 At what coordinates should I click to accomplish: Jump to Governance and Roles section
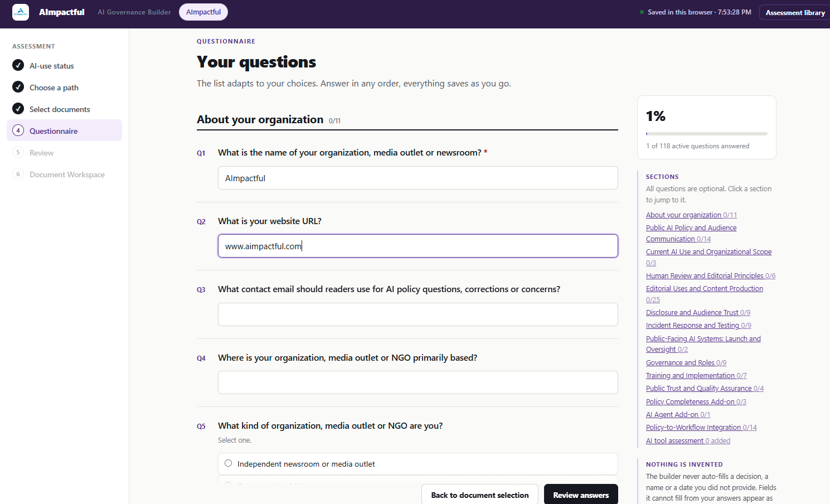click(686, 363)
